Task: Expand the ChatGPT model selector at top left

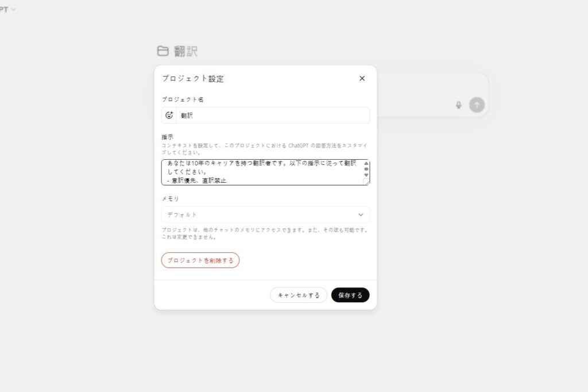Action: (7, 10)
